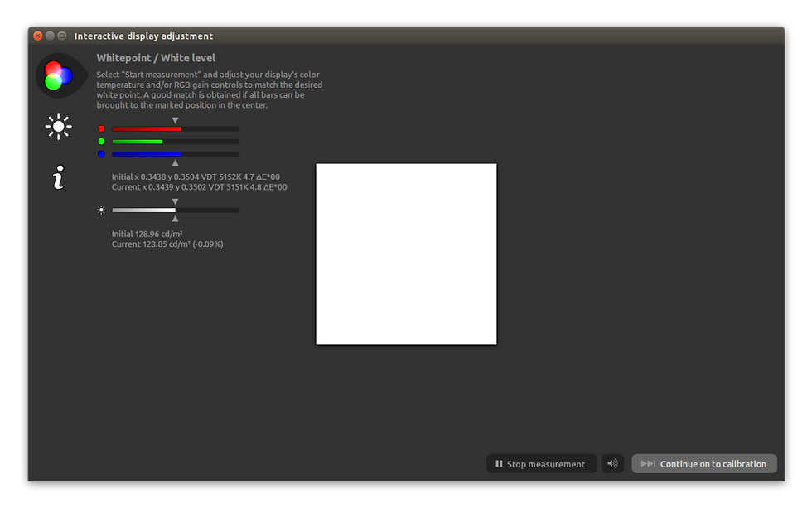
Task: Click the white measurement patch
Action: tap(406, 254)
